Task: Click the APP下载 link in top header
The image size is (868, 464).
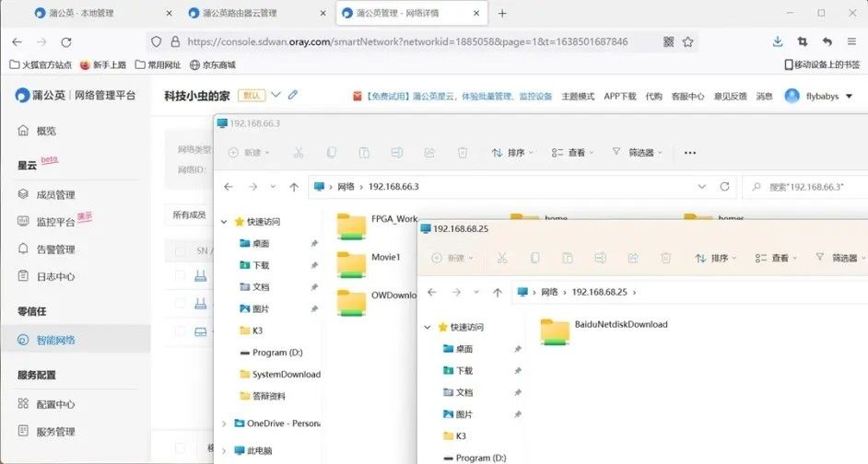Action: 619,96
